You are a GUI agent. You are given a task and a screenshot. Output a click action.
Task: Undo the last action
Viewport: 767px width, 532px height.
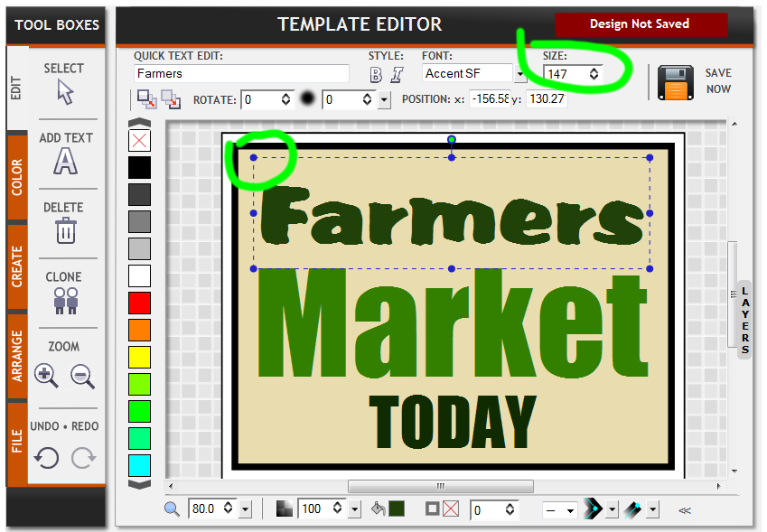[46, 458]
